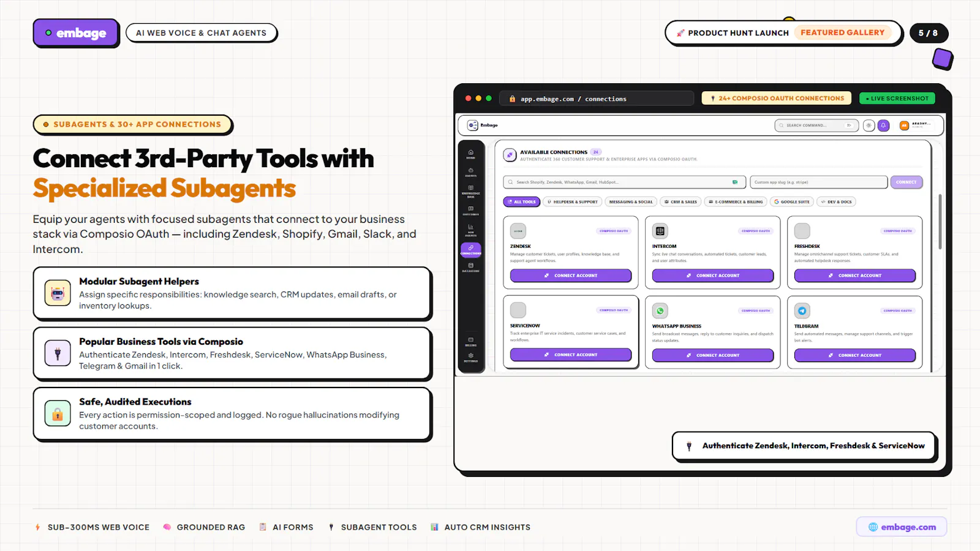Image resolution: width=980 pixels, height=551 pixels.
Task: Click the Zendesk app icon
Action: tap(518, 231)
